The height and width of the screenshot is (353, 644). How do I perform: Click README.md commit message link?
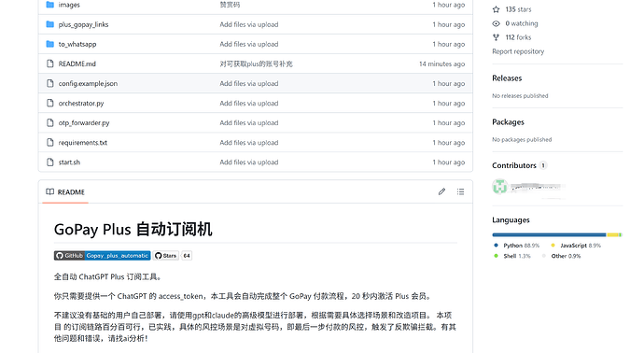257,64
